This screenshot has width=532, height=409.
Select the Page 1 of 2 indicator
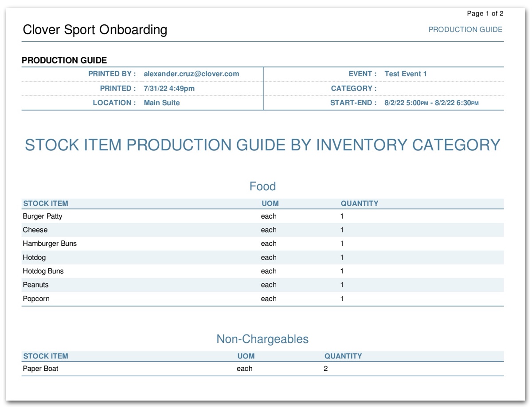(x=485, y=13)
